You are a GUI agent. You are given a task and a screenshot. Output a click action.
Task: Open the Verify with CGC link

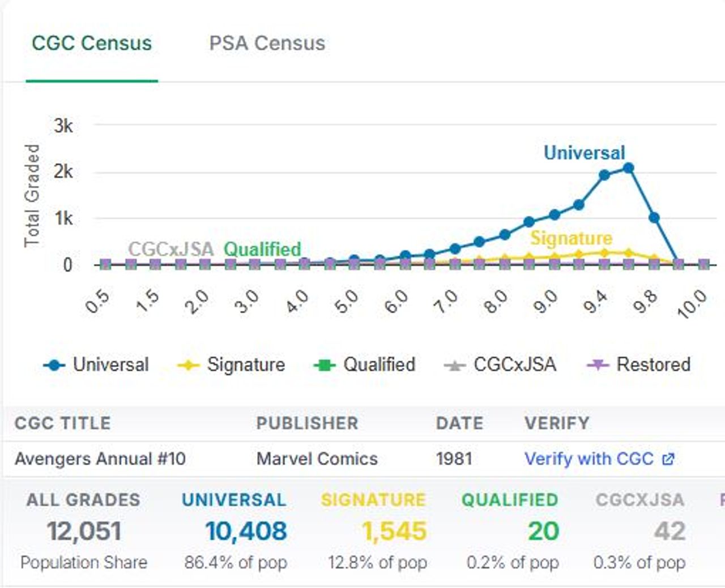(589, 458)
